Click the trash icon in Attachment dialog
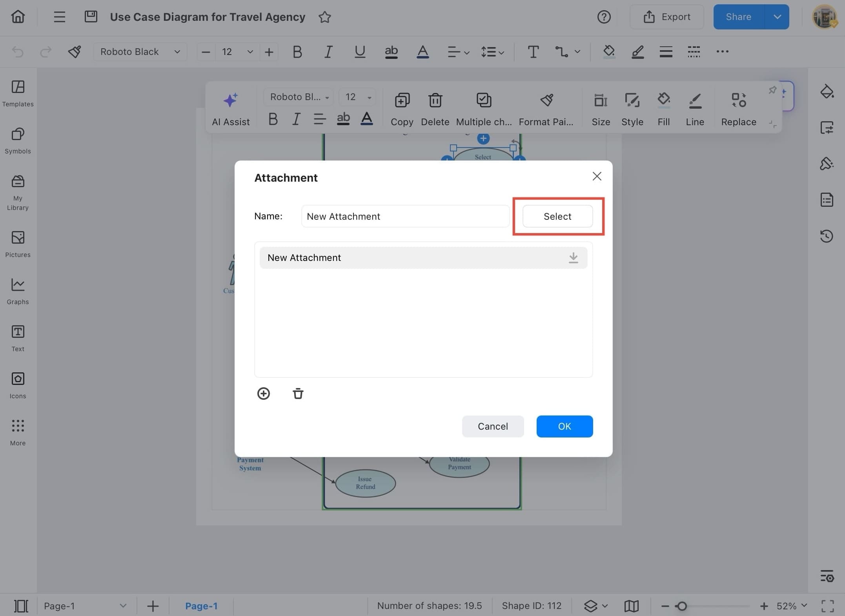Viewport: 845px width, 616px height. (x=298, y=394)
